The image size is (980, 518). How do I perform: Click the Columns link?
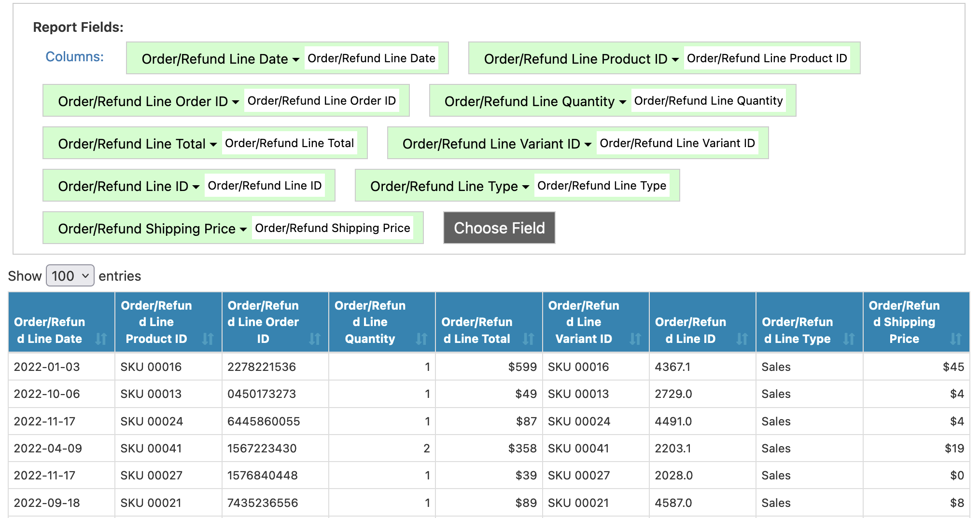74,57
